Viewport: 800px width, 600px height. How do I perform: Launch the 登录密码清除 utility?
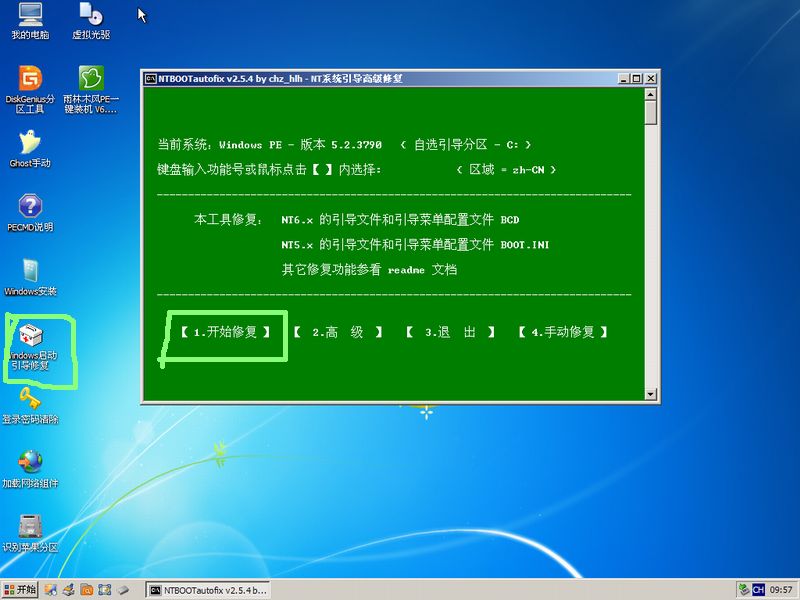27,405
